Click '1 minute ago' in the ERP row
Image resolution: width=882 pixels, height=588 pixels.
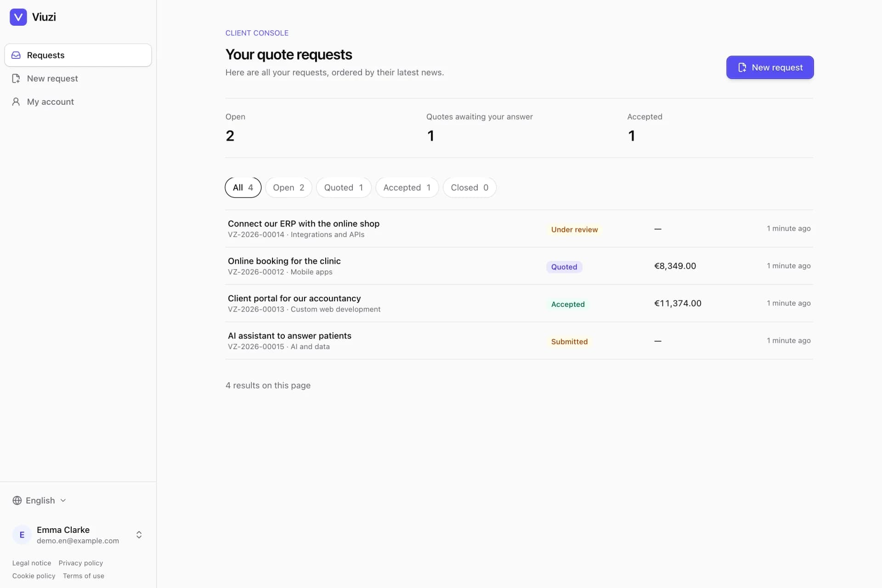tap(788, 229)
